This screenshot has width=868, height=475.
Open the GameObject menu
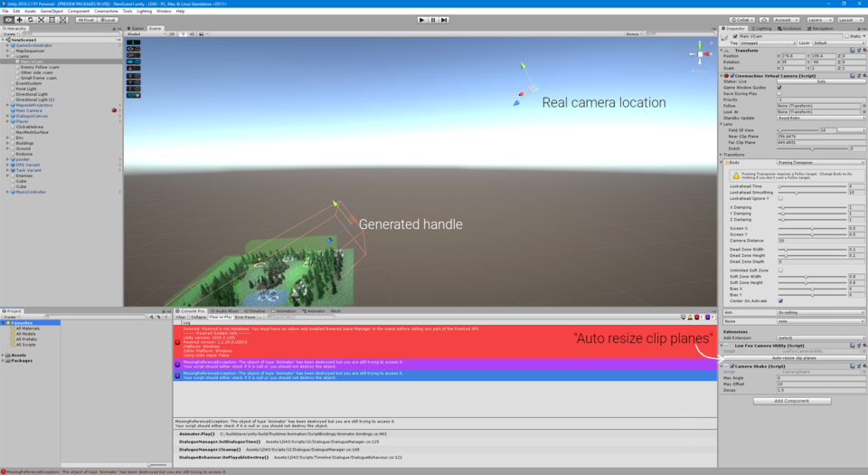[52, 11]
